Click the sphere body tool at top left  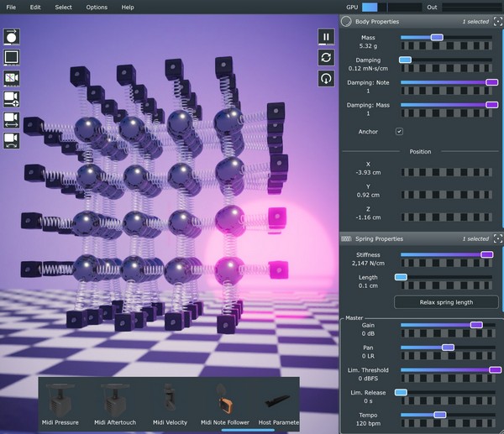[12, 37]
